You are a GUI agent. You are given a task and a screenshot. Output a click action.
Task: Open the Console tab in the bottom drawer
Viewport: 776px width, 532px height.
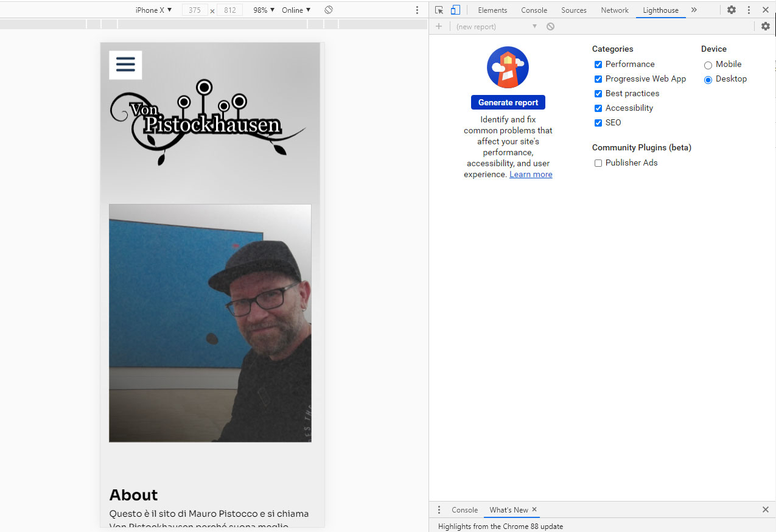point(464,510)
